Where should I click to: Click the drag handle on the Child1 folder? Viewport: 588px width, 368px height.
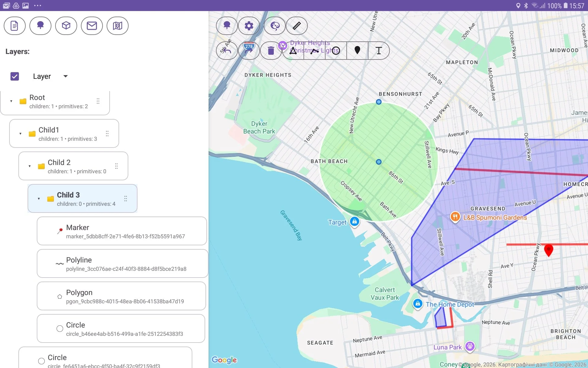[x=107, y=134]
